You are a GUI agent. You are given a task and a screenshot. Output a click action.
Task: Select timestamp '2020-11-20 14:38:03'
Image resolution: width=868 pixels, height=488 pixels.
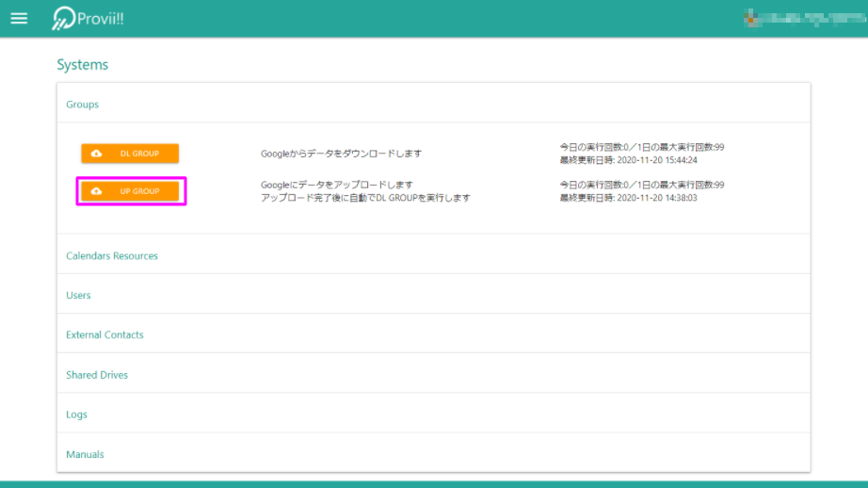click(x=657, y=198)
